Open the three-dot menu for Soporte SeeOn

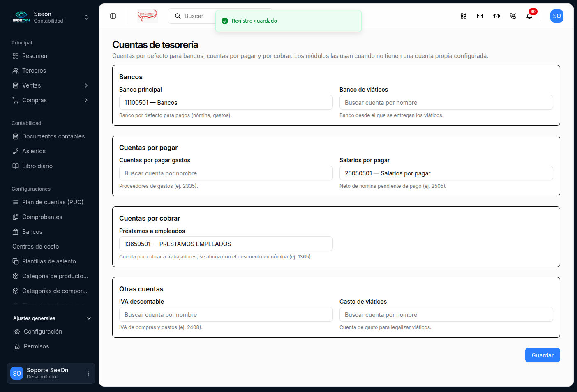pos(88,373)
